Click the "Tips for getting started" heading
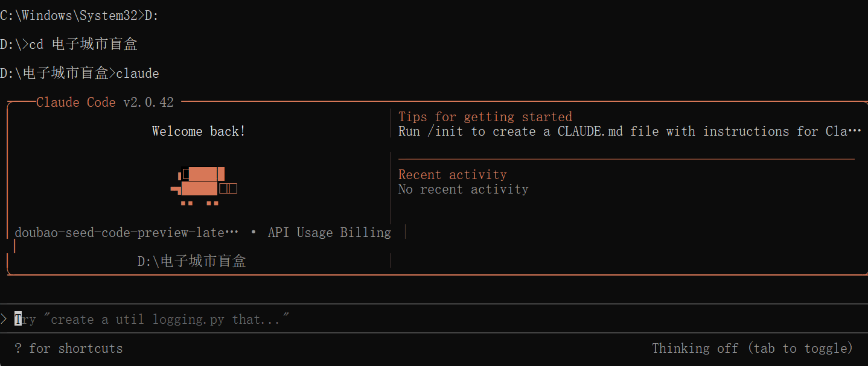 point(485,117)
